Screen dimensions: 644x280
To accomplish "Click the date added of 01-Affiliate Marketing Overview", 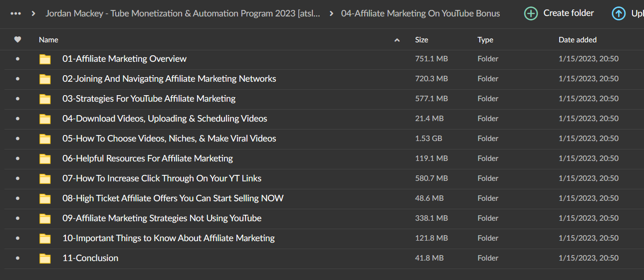I will tap(589, 59).
